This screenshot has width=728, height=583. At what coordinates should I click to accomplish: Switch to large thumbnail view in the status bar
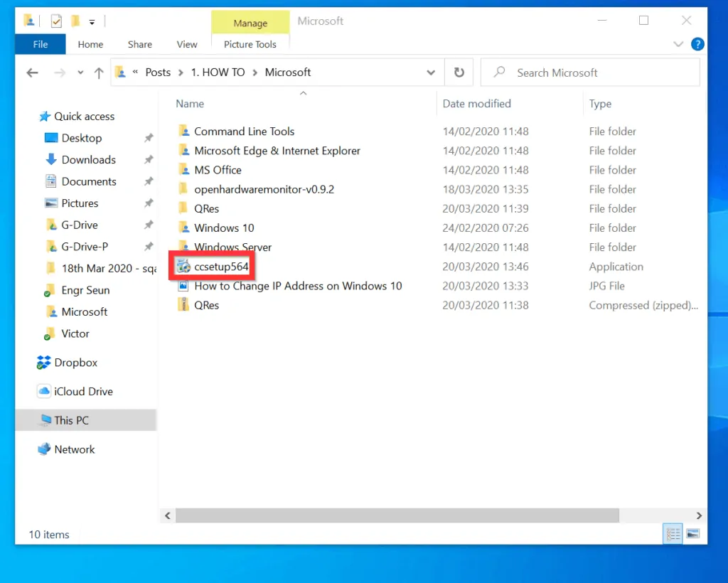[692, 533]
